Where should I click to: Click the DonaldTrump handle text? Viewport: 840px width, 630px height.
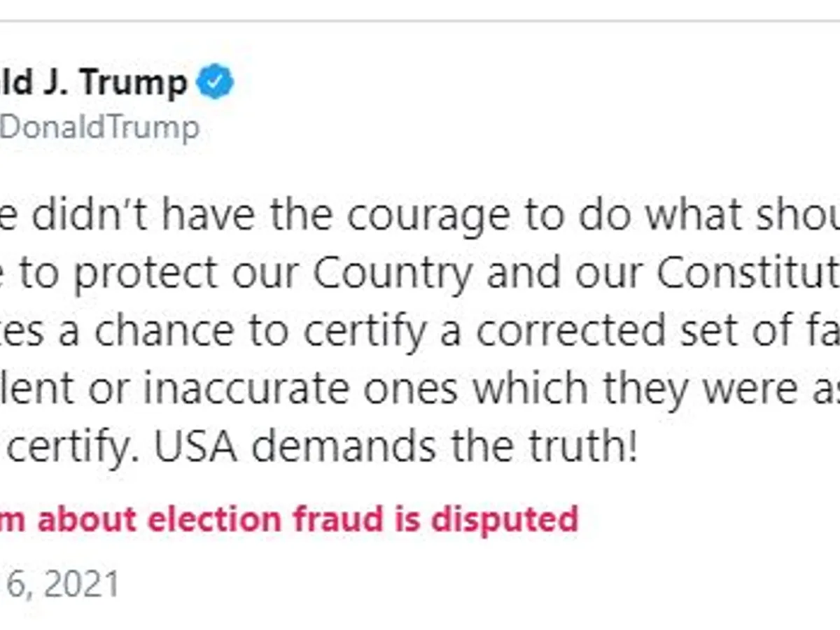(x=100, y=128)
